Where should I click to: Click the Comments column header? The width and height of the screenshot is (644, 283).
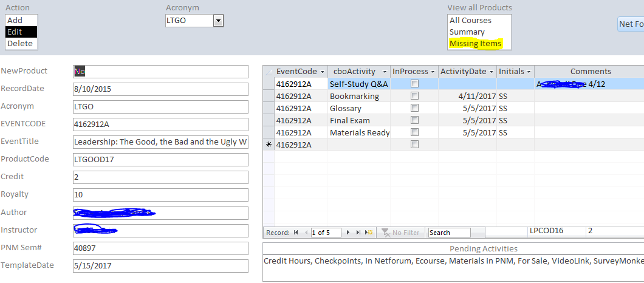(590, 72)
